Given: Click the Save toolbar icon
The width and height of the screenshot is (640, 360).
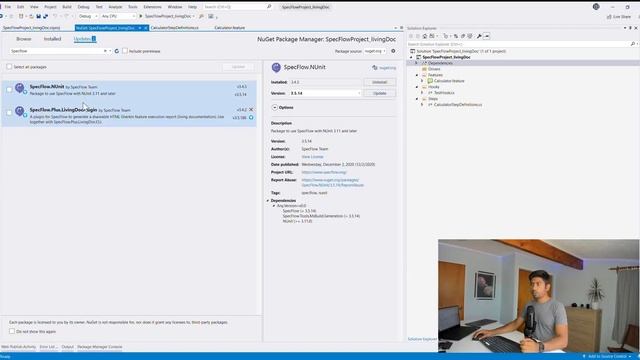Looking at the screenshot, I should (x=38, y=16).
